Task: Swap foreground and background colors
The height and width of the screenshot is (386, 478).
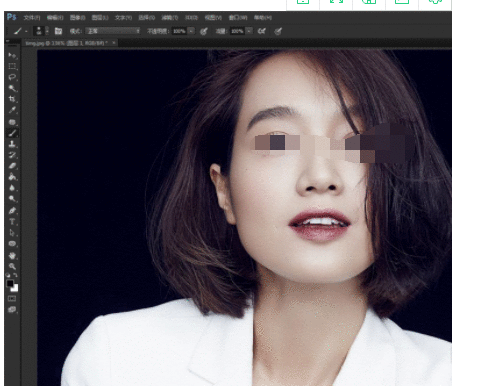Action: point(15,275)
